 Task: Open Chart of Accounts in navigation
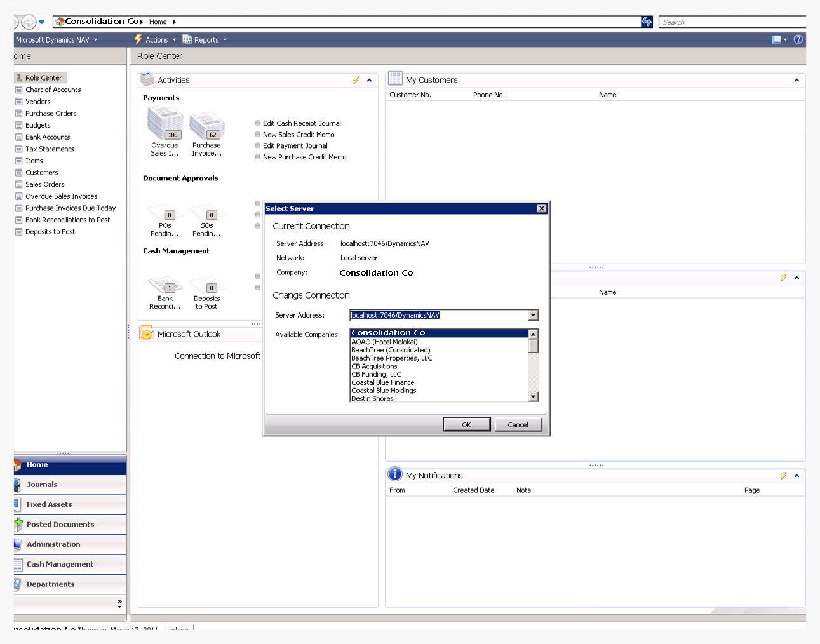pyautogui.click(x=53, y=90)
